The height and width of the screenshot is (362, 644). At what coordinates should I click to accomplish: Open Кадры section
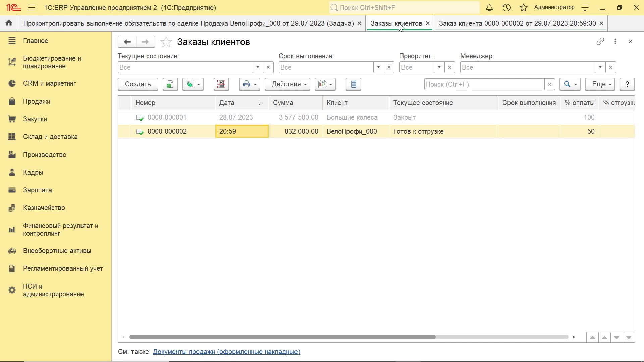(56, 172)
